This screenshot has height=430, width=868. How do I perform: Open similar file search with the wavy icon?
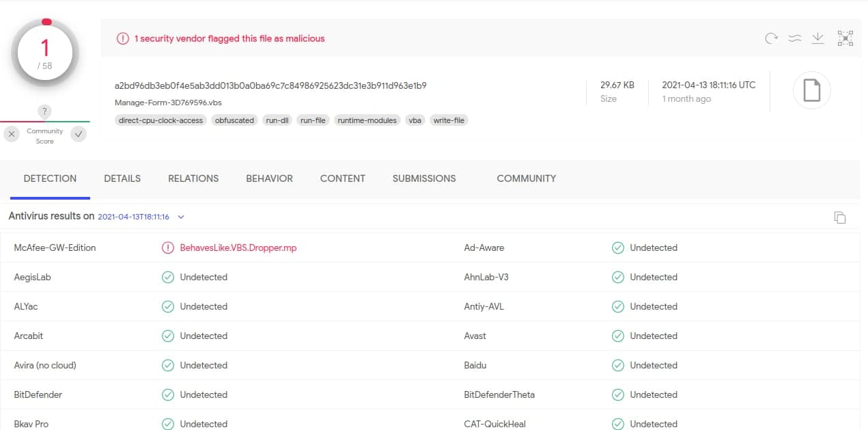coord(794,39)
